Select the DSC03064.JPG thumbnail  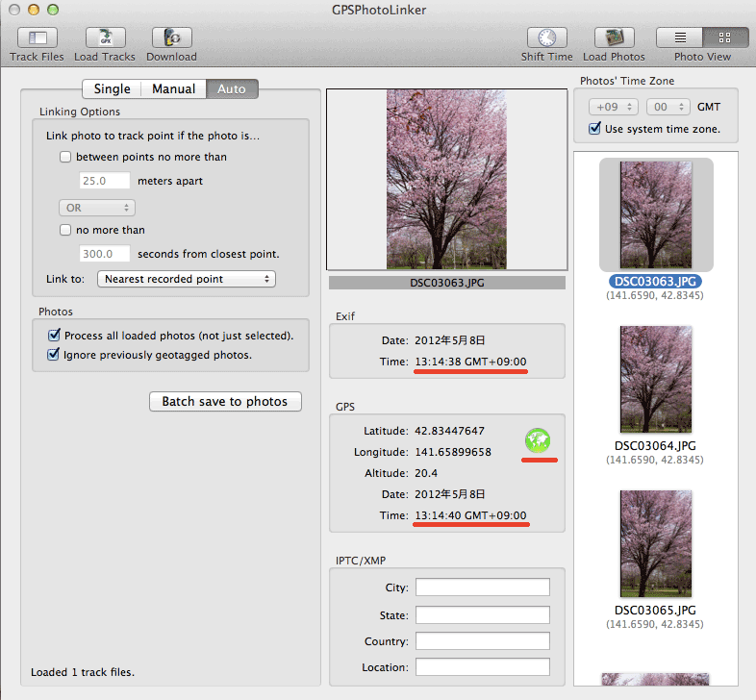tap(656, 380)
